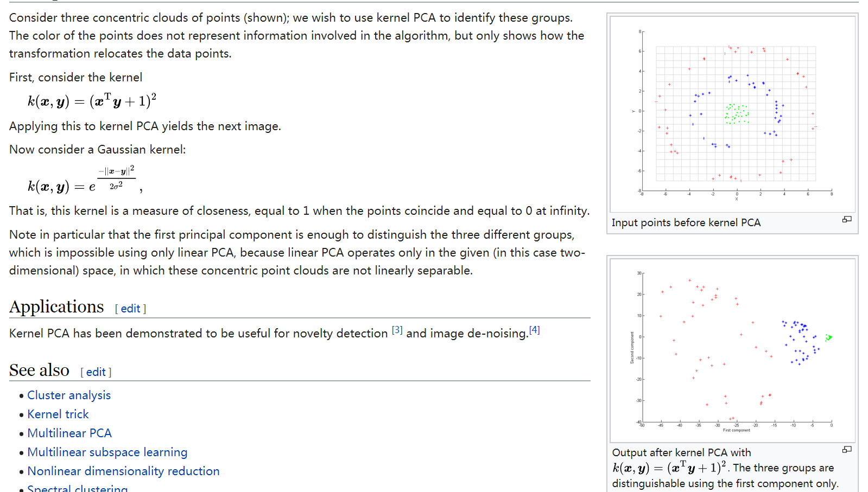This screenshot has width=868, height=492.
Task: Open the Nonlinear dimensionality reduction link
Action: coord(123,471)
